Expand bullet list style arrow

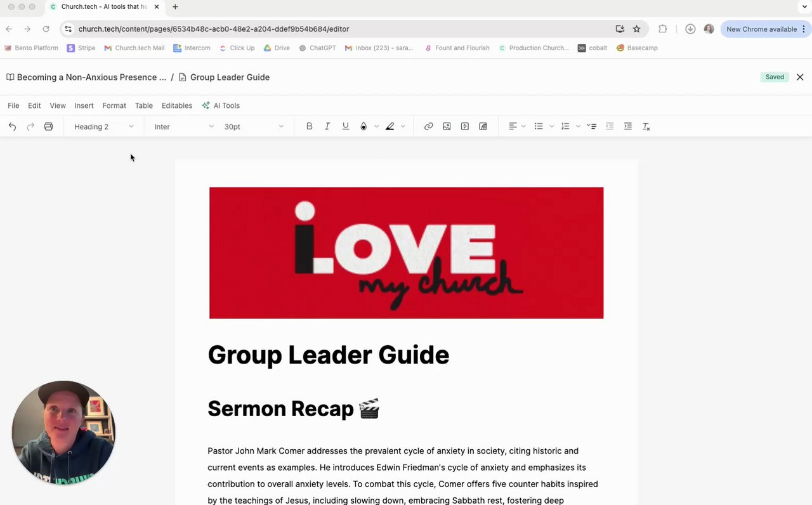pos(551,126)
